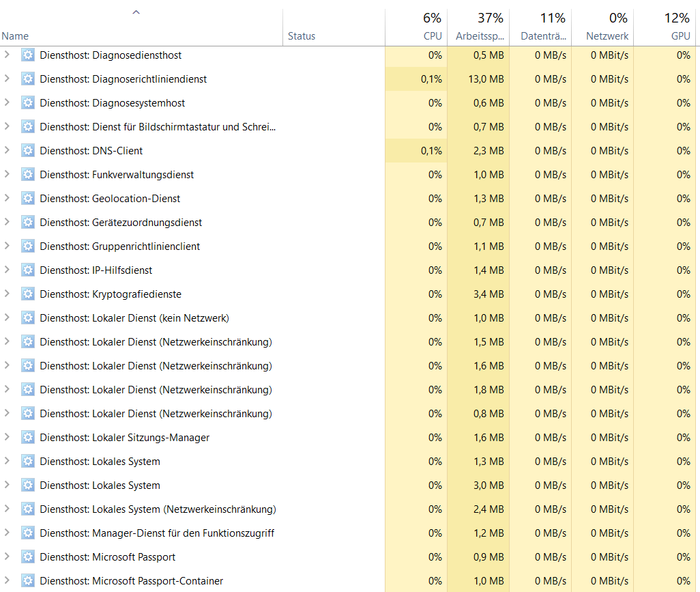Select the gear icon beside Diensthost: Kryptografiedienste
The image size is (700, 592).
[28, 294]
